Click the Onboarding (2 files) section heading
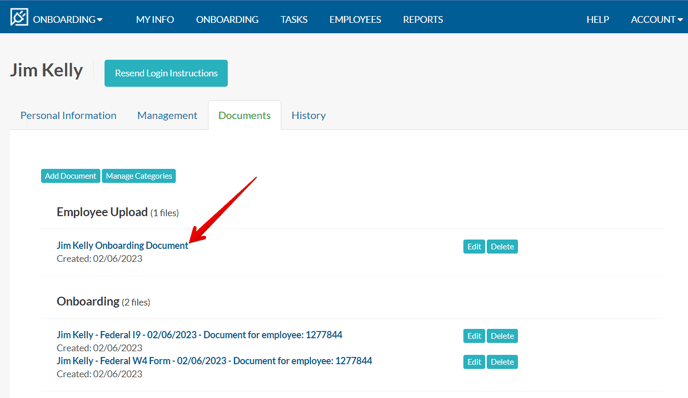The height and width of the screenshot is (398, 688). coord(104,302)
